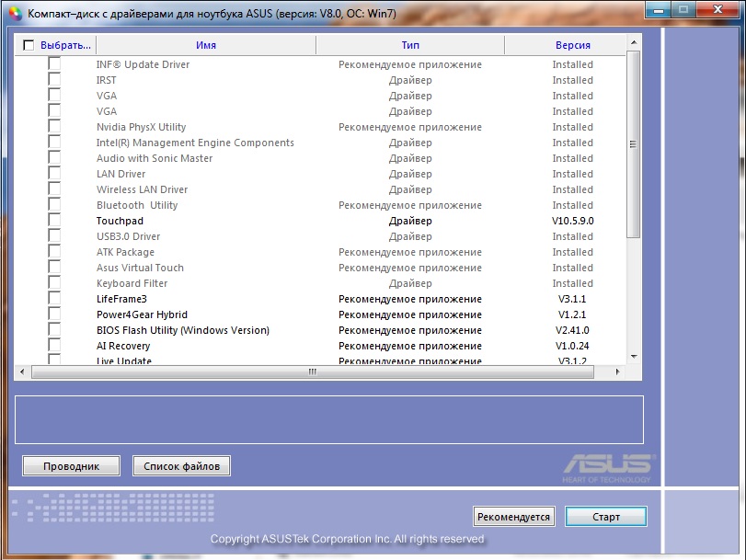Click the Рекомендуется button

(x=514, y=517)
